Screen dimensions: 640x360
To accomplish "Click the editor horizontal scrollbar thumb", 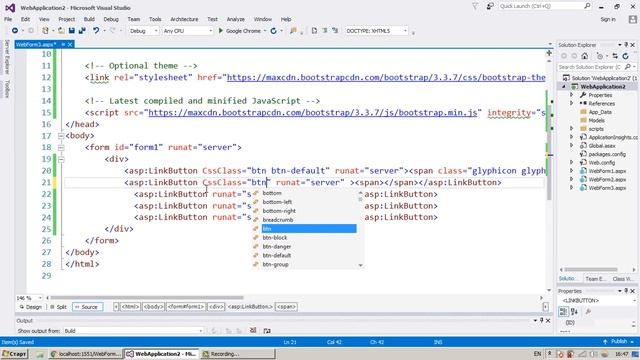I will [x=147, y=298].
